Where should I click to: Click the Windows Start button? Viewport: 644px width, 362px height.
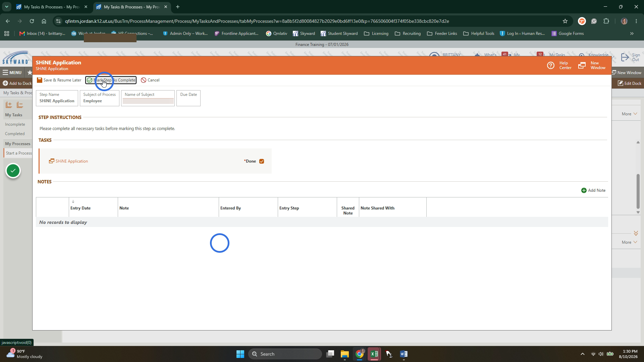pyautogui.click(x=240, y=354)
